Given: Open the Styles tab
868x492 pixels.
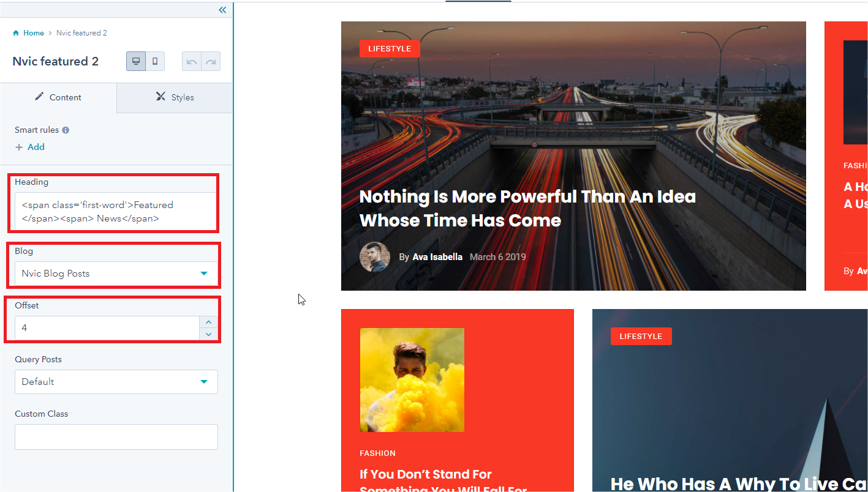Looking at the screenshot, I should tap(175, 97).
